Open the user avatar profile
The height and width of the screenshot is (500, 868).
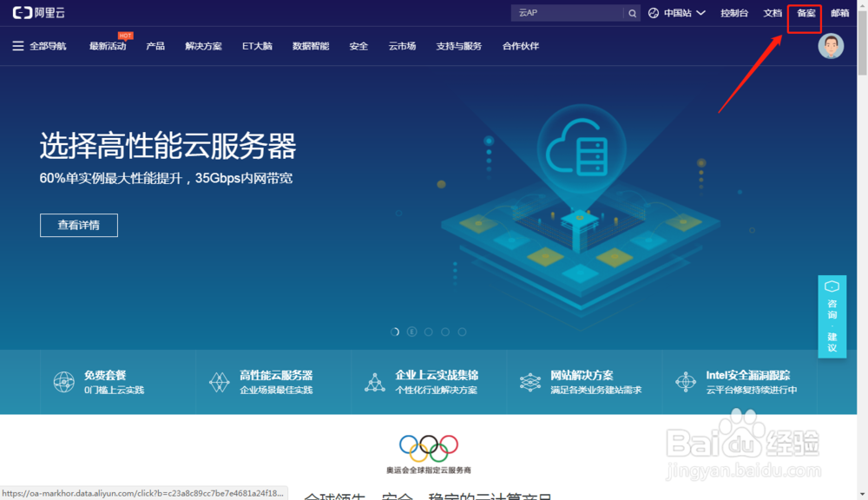[831, 46]
